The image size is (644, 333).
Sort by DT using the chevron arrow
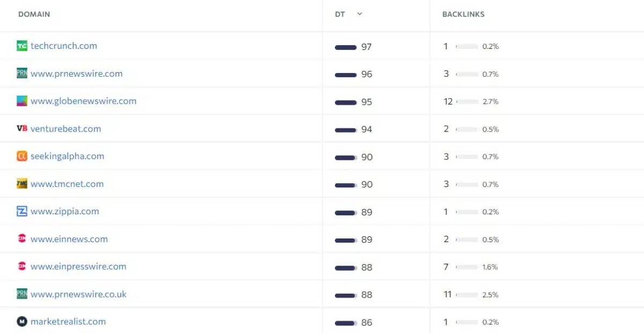coord(360,14)
